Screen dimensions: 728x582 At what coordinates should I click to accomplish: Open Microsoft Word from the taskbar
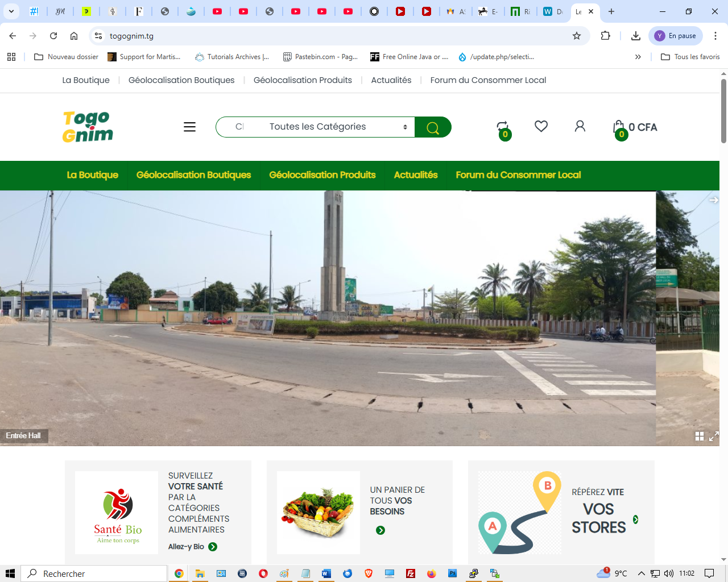click(x=326, y=573)
